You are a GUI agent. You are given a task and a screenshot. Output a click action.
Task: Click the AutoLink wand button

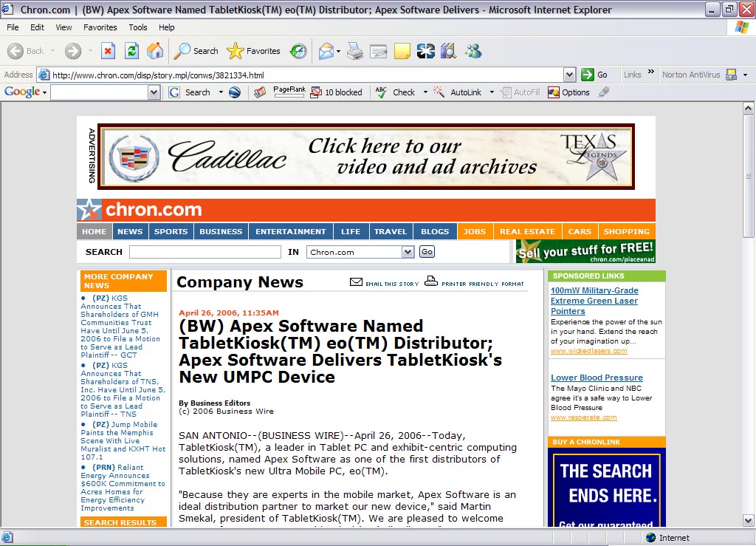point(458,92)
